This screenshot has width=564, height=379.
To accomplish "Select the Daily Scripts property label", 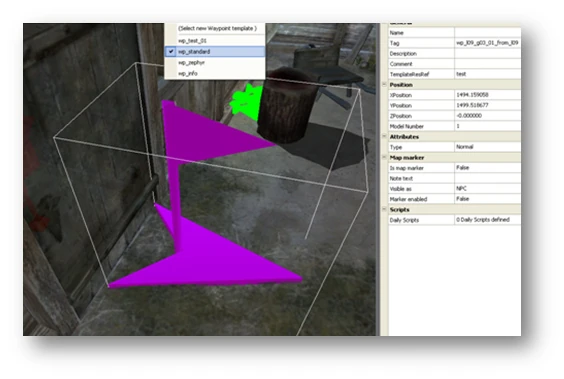I will click(x=404, y=220).
